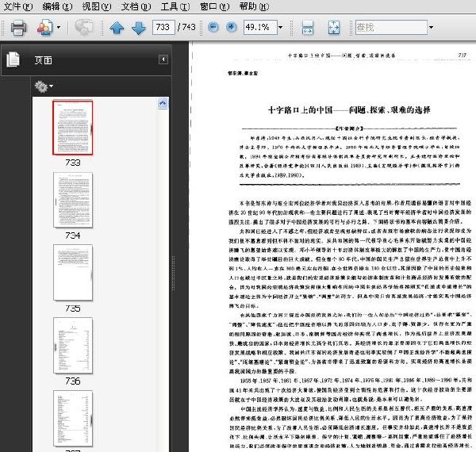The height and width of the screenshot is (452, 476).
Task: Click the fit width scrolling icon
Action: [308, 28]
